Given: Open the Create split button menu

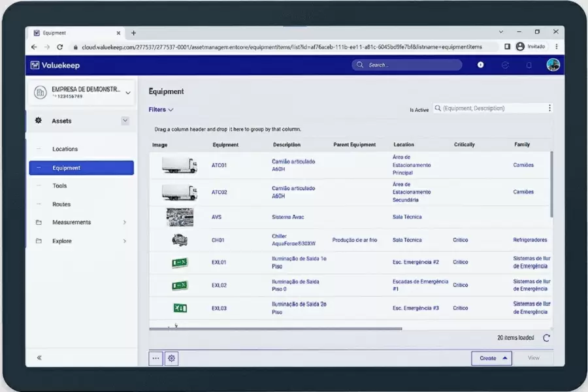Looking at the screenshot, I should click(x=505, y=358).
